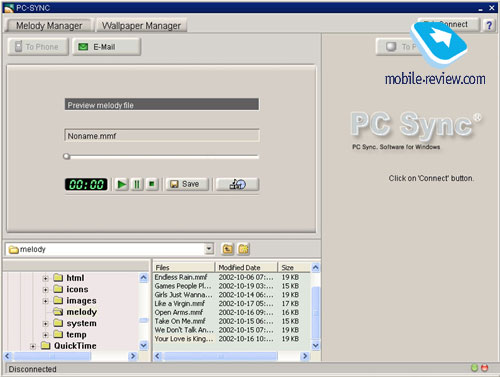Play the melody preview
This screenshot has height=377, width=500.
pos(122,184)
